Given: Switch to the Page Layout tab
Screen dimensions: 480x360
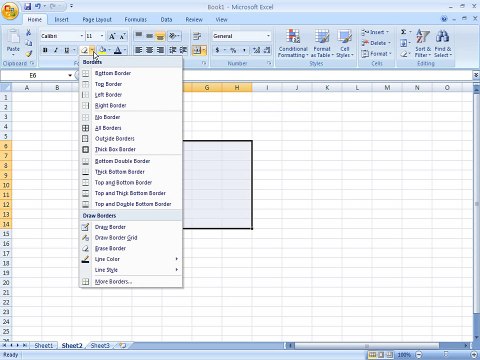Looking at the screenshot, I should (x=97, y=20).
